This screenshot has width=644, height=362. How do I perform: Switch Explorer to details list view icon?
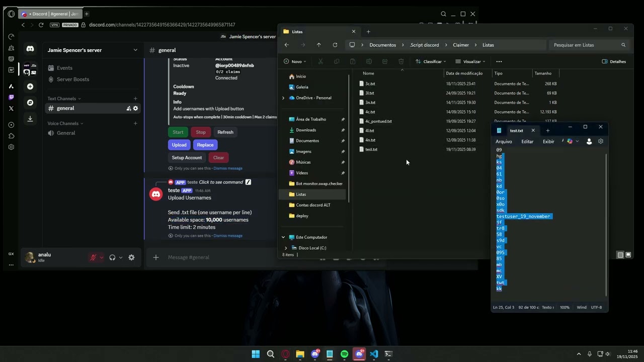click(x=620, y=255)
